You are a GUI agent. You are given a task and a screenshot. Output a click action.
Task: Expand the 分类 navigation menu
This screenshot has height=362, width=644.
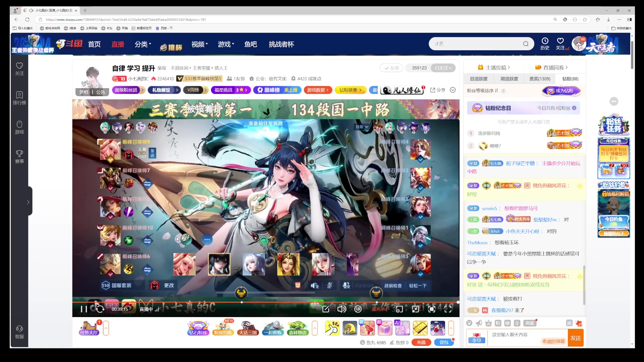click(143, 44)
